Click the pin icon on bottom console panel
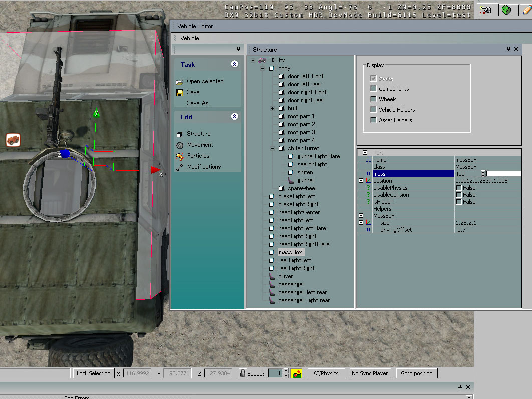 pos(460,387)
